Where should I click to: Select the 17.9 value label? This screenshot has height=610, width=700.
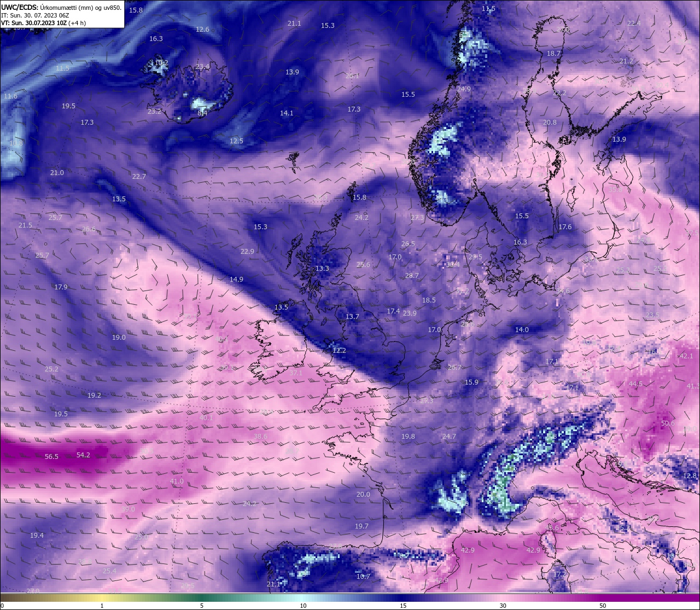coord(61,287)
